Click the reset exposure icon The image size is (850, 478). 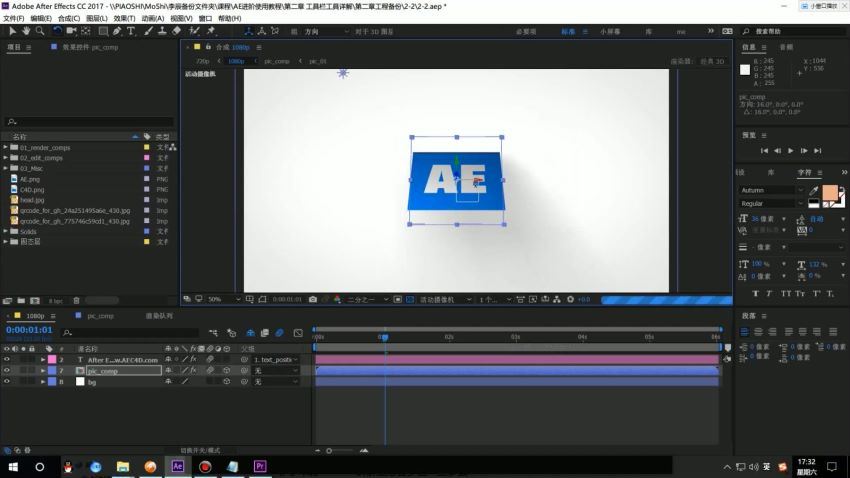(x=570, y=299)
